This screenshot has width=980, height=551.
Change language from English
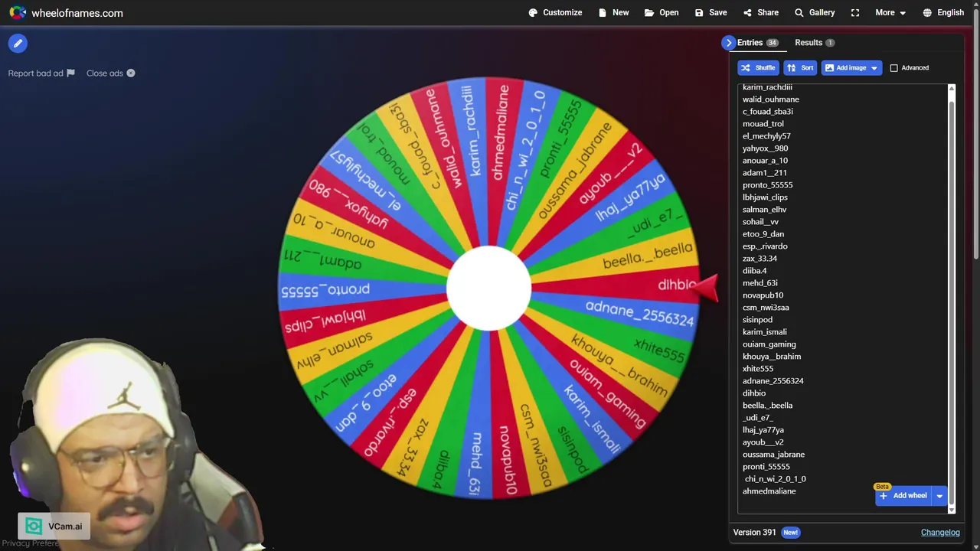tap(943, 12)
